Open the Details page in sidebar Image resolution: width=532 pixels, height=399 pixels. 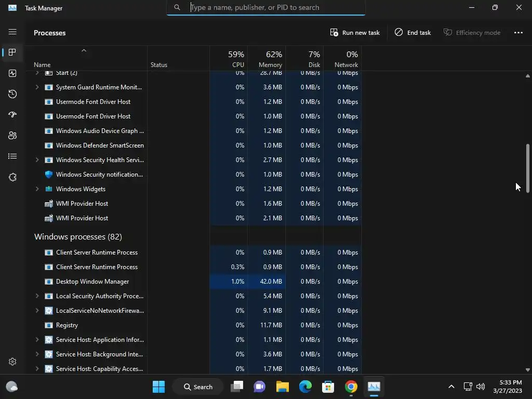click(12, 156)
